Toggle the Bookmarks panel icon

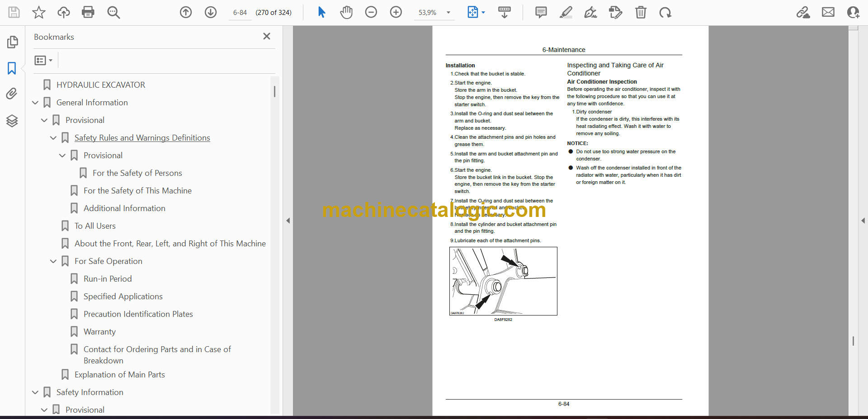tap(12, 68)
